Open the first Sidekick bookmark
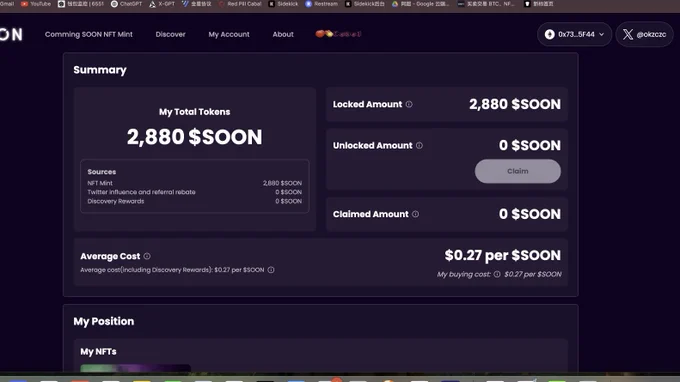 pyautogui.click(x=283, y=4)
